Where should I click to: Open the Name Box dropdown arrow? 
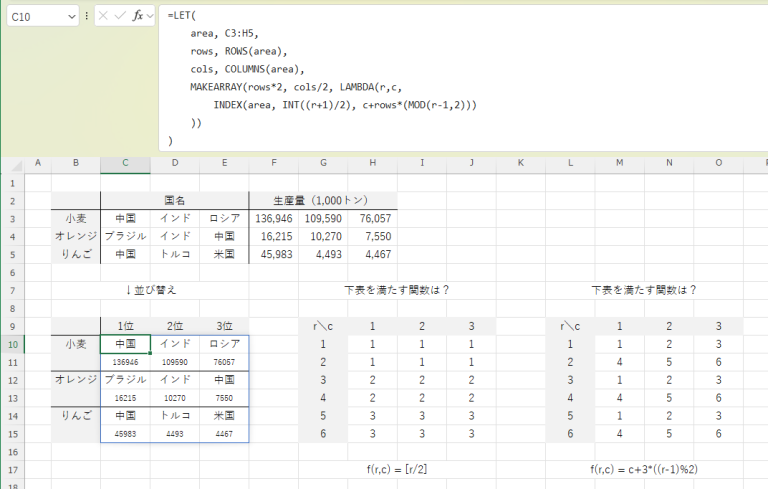click(x=72, y=17)
